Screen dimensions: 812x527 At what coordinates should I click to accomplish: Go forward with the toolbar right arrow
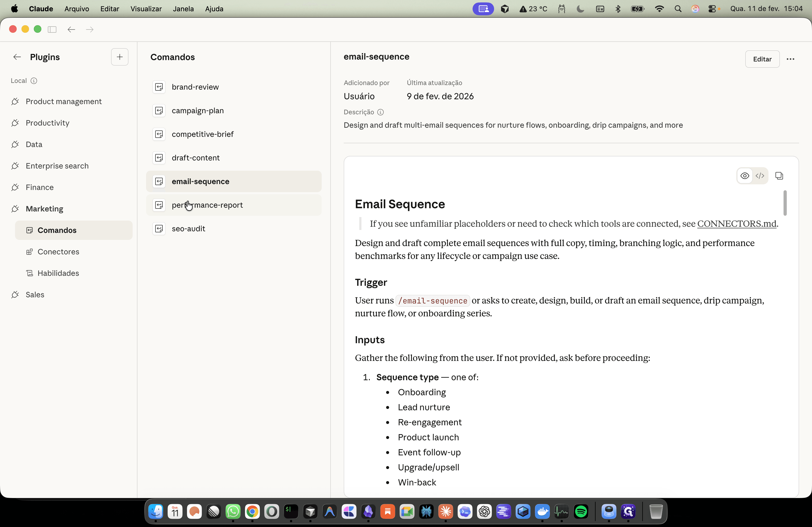coord(90,29)
